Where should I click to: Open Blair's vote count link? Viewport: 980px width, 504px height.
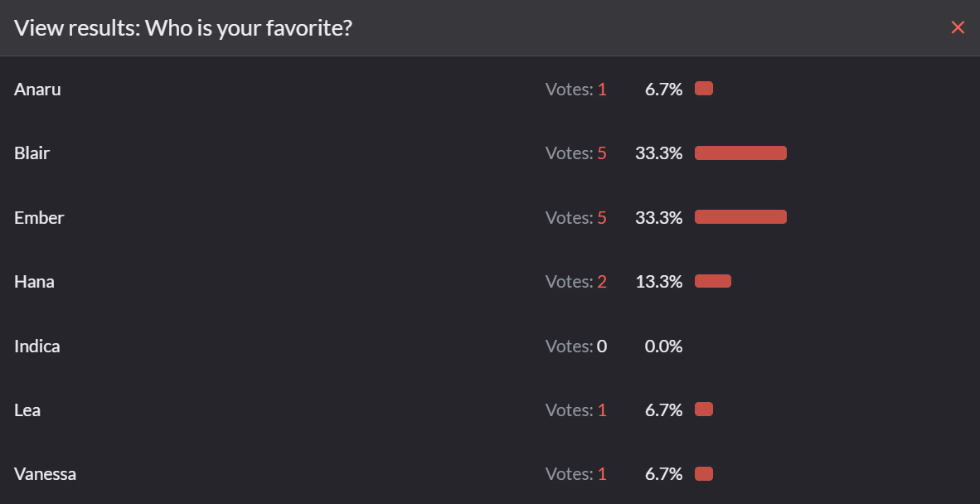tap(602, 153)
